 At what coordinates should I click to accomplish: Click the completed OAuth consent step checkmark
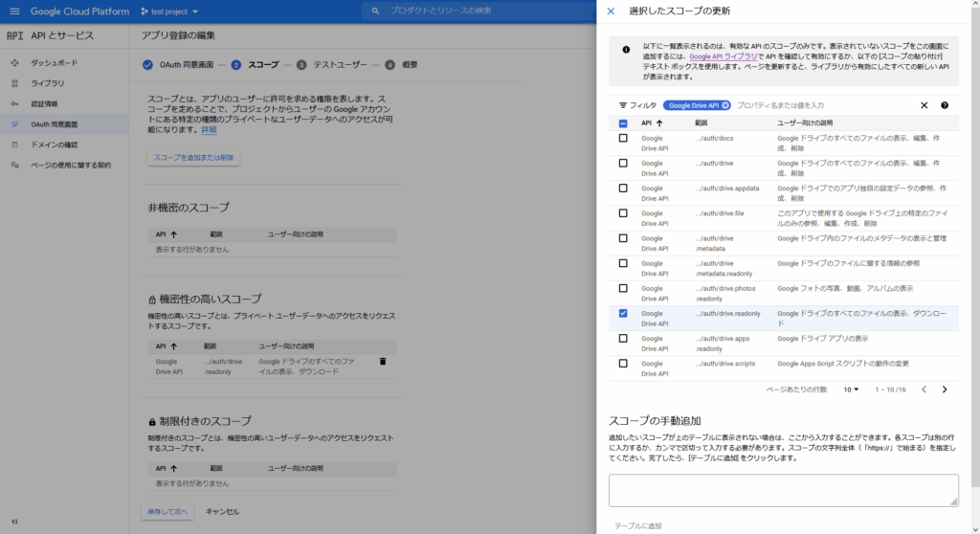click(x=147, y=65)
